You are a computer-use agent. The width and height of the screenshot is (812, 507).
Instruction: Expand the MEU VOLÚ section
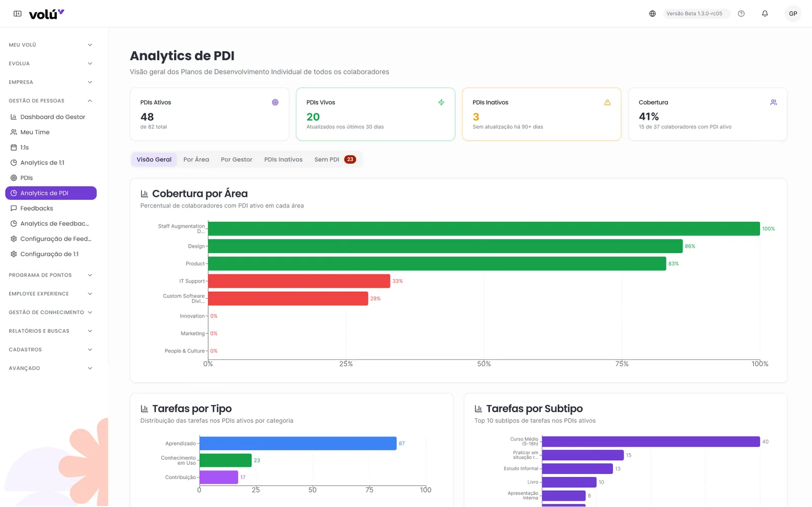pos(51,45)
